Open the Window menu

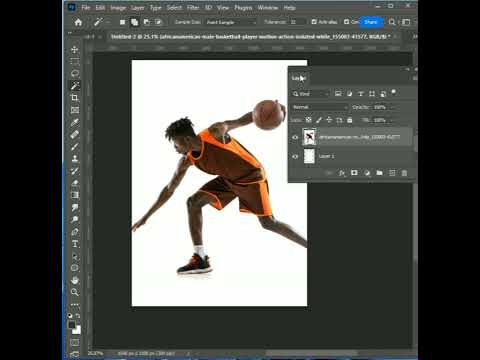coord(268,7)
